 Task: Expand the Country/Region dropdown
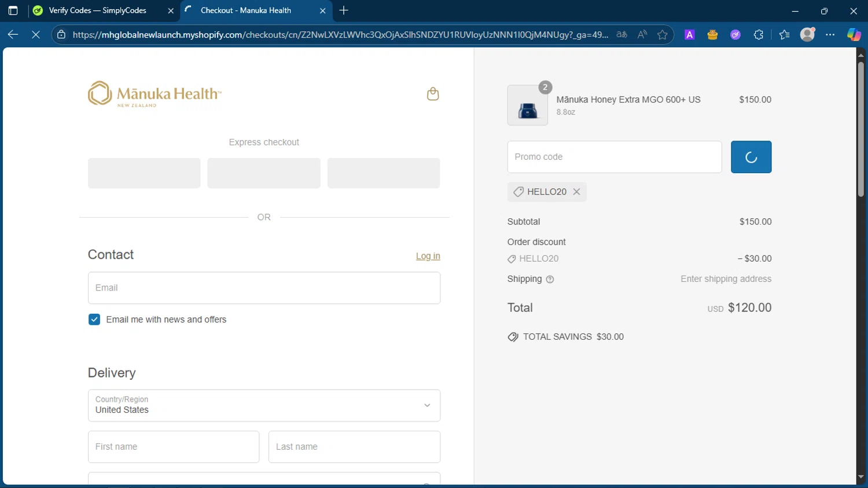(264, 405)
